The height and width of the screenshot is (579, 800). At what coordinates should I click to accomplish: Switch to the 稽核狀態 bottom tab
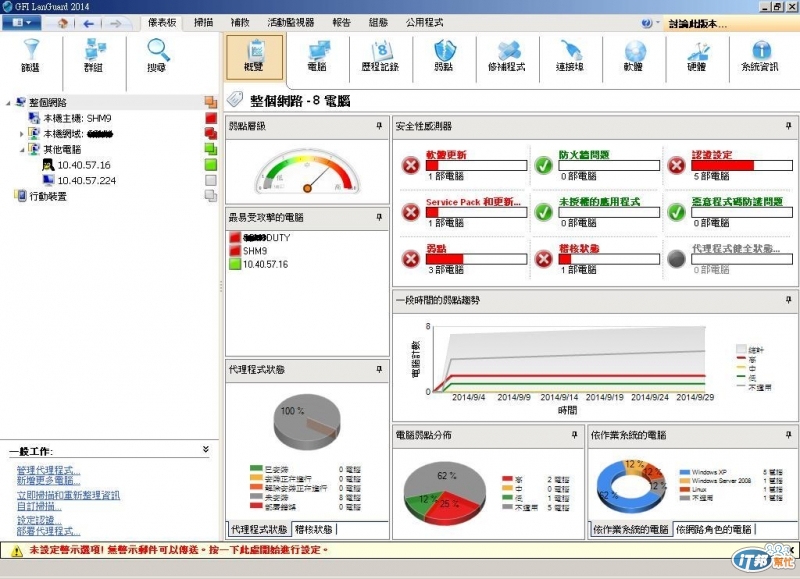[x=314, y=530]
